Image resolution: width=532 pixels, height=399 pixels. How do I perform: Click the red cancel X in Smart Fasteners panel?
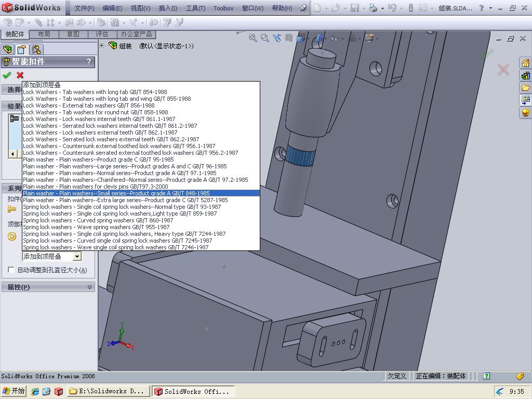tap(20, 75)
